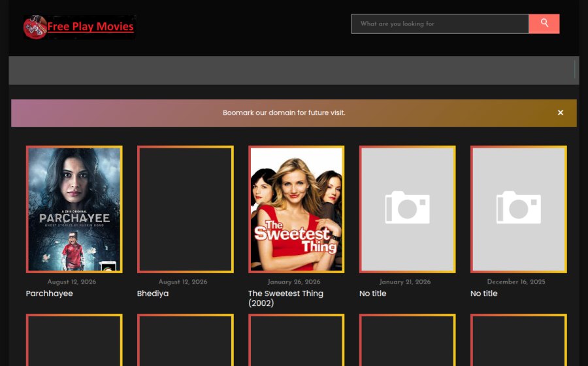Open The Sweetest Thing poster
Image resolution: width=588 pixels, height=366 pixels.
(296, 209)
